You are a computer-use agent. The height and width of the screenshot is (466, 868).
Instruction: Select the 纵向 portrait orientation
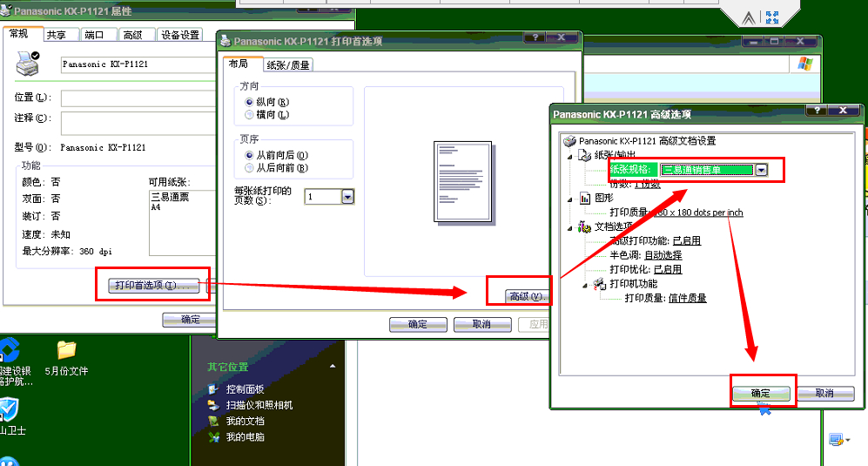(249, 102)
